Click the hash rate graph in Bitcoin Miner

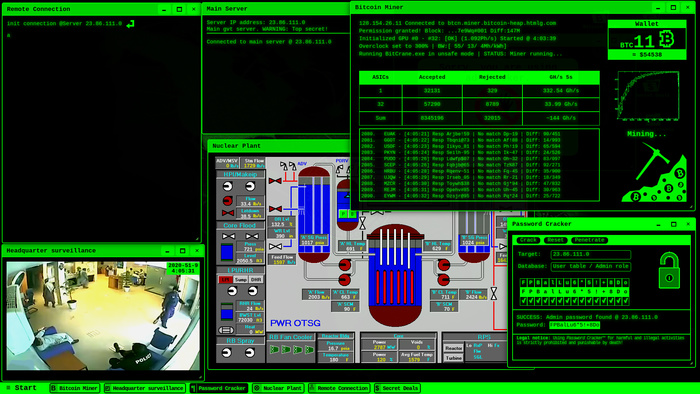click(x=648, y=96)
